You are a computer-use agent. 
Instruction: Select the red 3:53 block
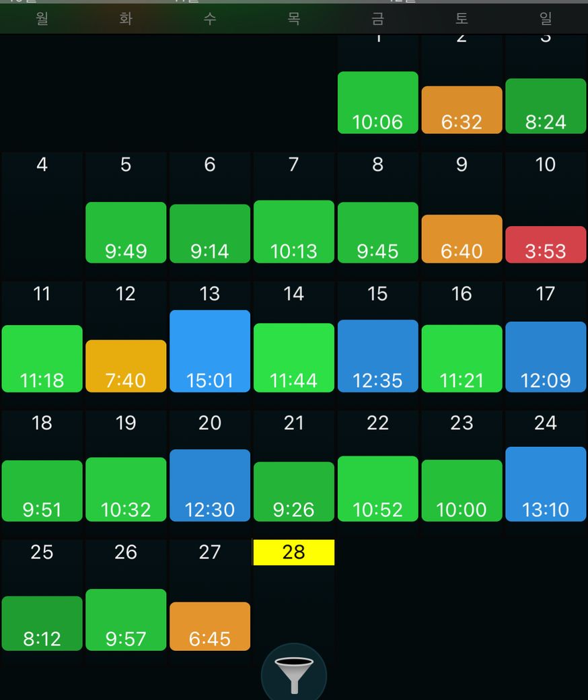pos(546,244)
